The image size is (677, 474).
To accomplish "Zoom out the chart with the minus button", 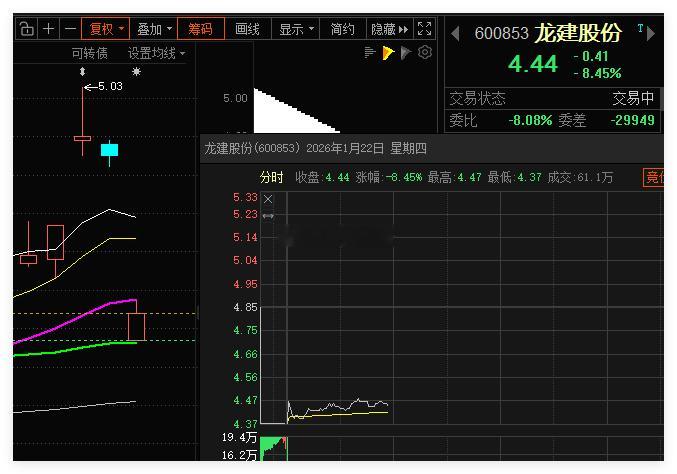I will (70, 29).
